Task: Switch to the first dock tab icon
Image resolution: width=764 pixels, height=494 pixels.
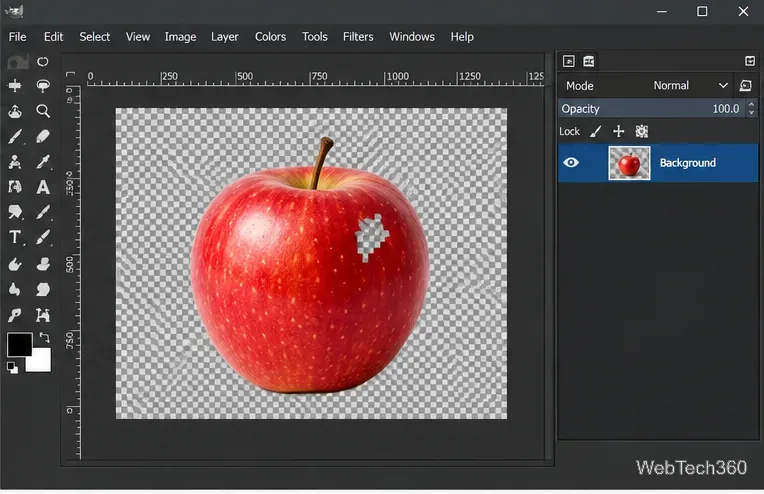Action: click(x=569, y=61)
